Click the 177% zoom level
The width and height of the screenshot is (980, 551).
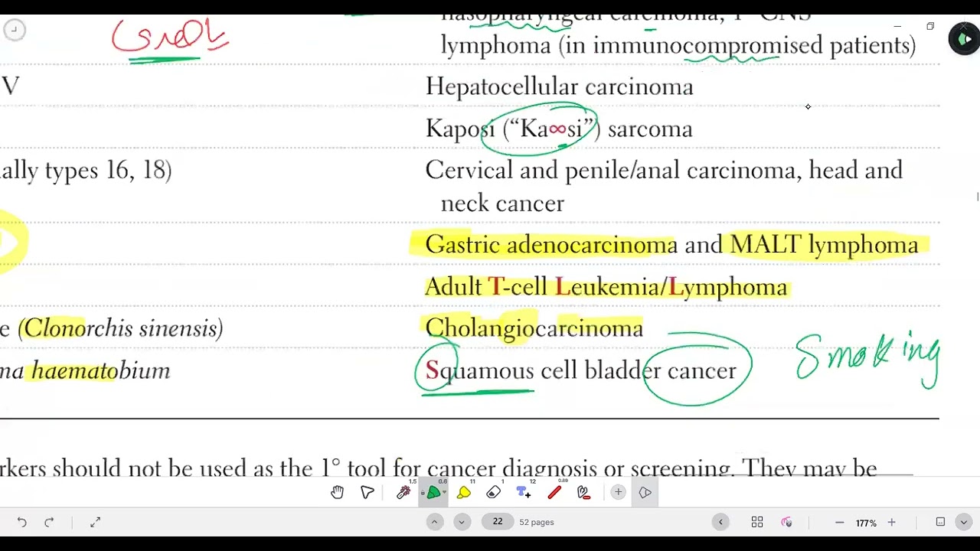(866, 523)
